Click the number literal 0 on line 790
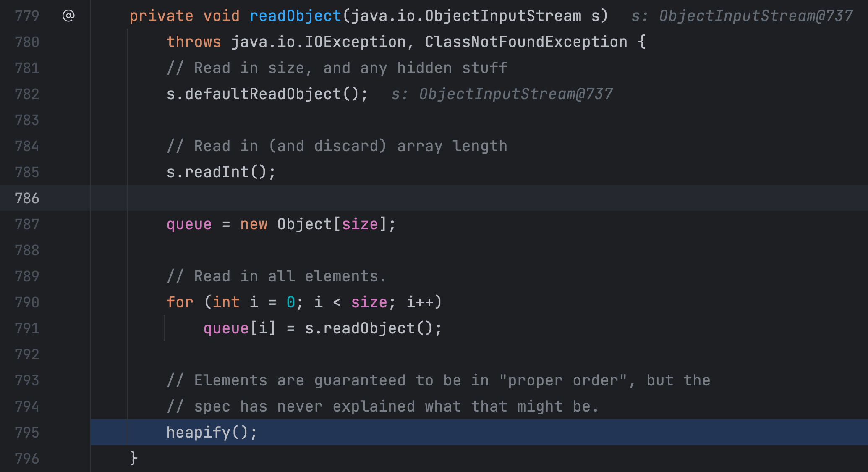Screen dimensions: 868x472 pos(290,302)
